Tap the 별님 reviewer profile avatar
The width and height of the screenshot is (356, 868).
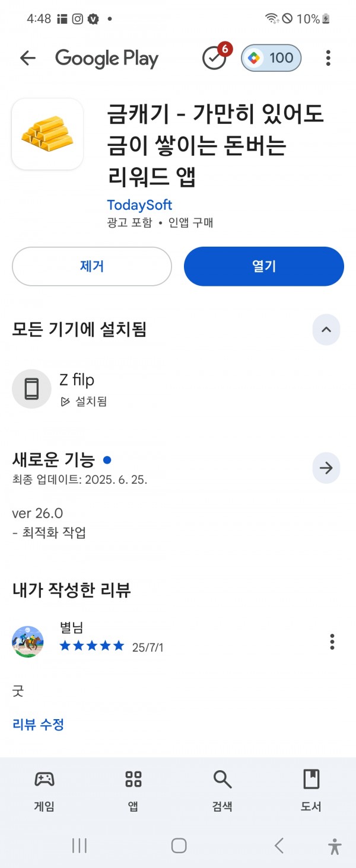pyautogui.click(x=28, y=642)
